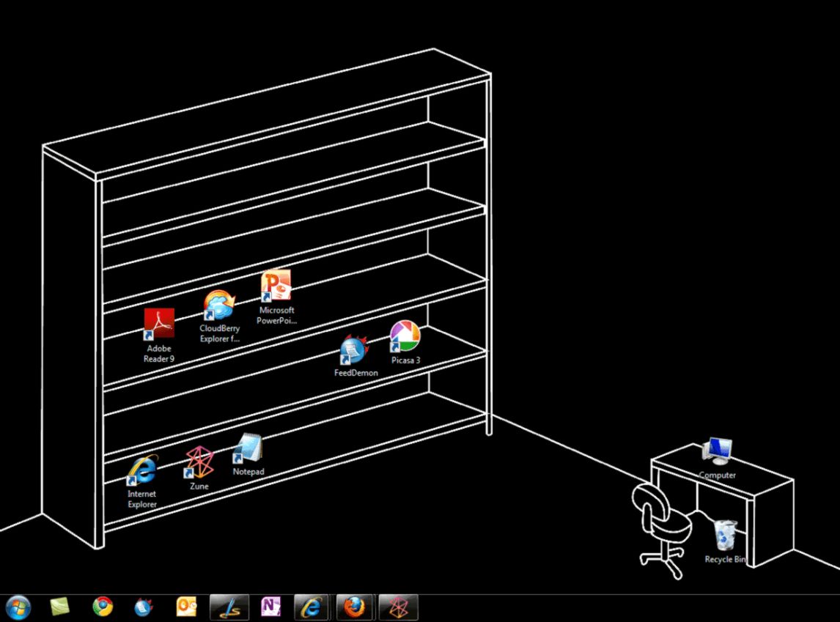This screenshot has height=622, width=840.
Task: Launch Microsoft Outlook from the taskbar
Action: pos(185,607)
